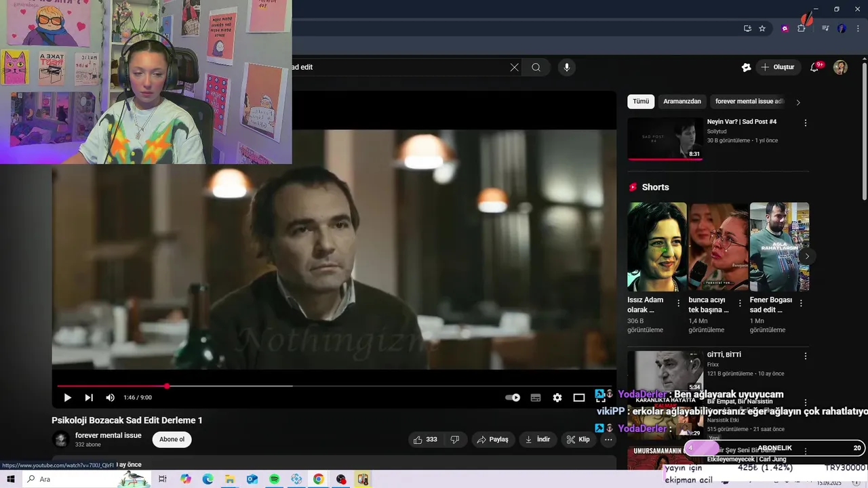
Task: Select the forever mental issue filter chip
Action: [x=749, y=102]
